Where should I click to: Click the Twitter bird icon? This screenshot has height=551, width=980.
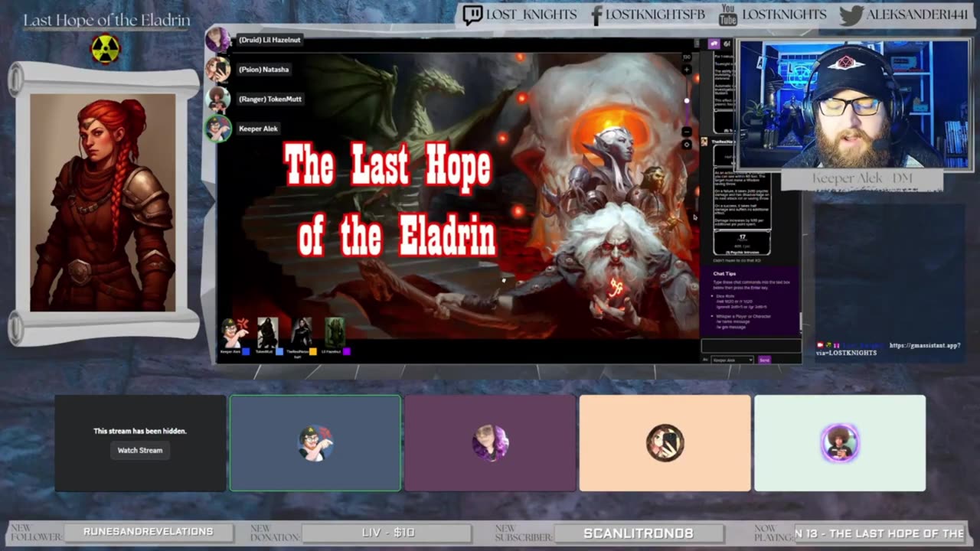[x=851, y=15]
